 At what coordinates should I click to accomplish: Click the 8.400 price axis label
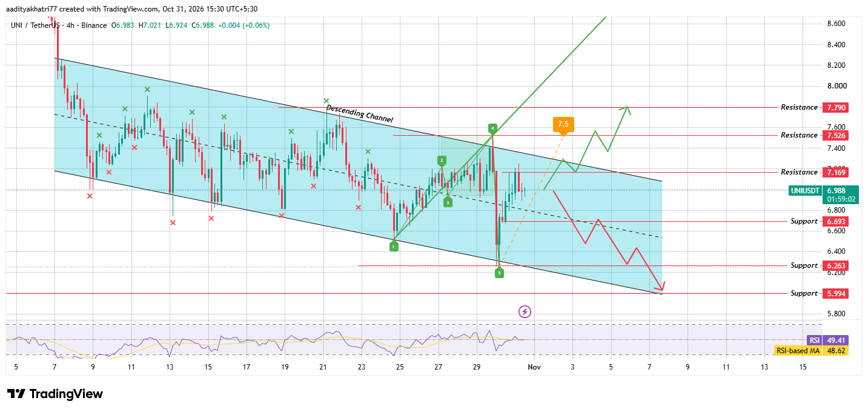(837, 45)
